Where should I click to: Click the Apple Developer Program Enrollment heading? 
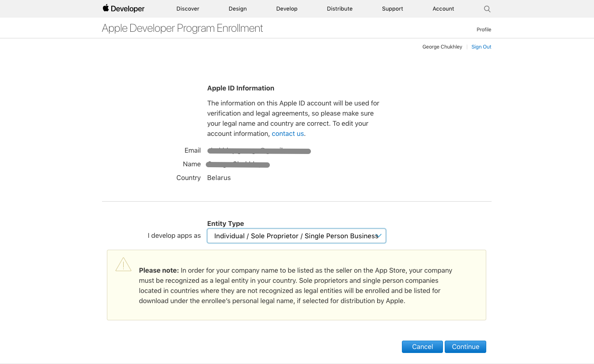tap(182, 28)
